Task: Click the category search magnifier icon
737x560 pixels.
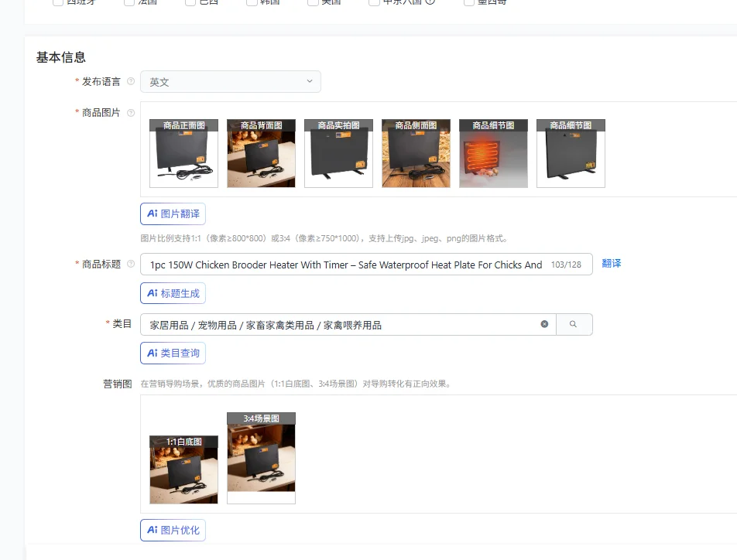Action: click(x=574, y=324)
